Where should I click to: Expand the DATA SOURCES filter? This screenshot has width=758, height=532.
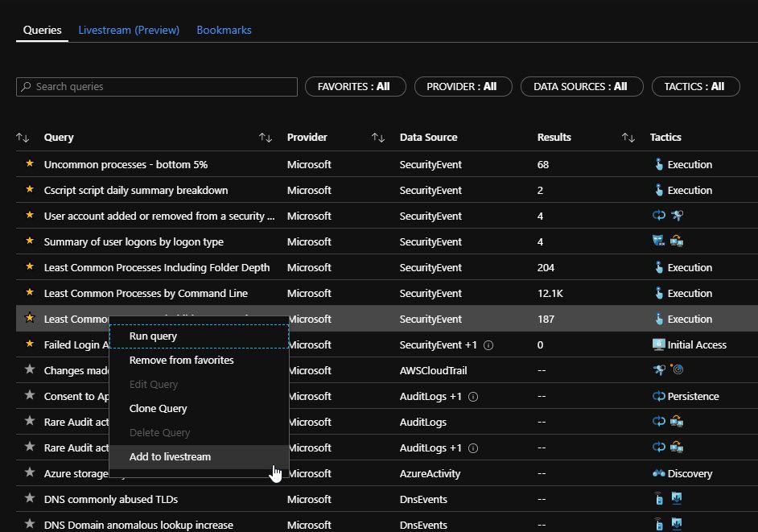(581, 87)
